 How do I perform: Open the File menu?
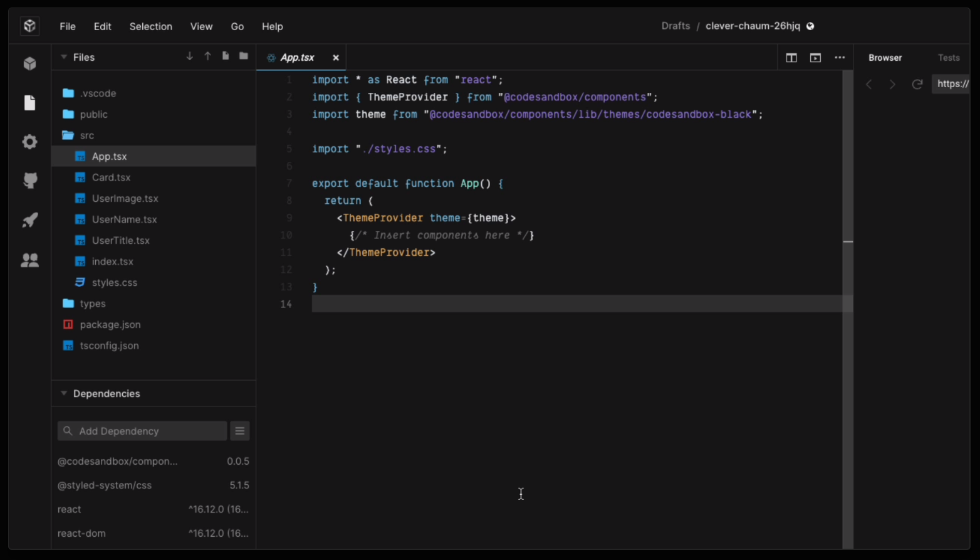tap(68, 26)
